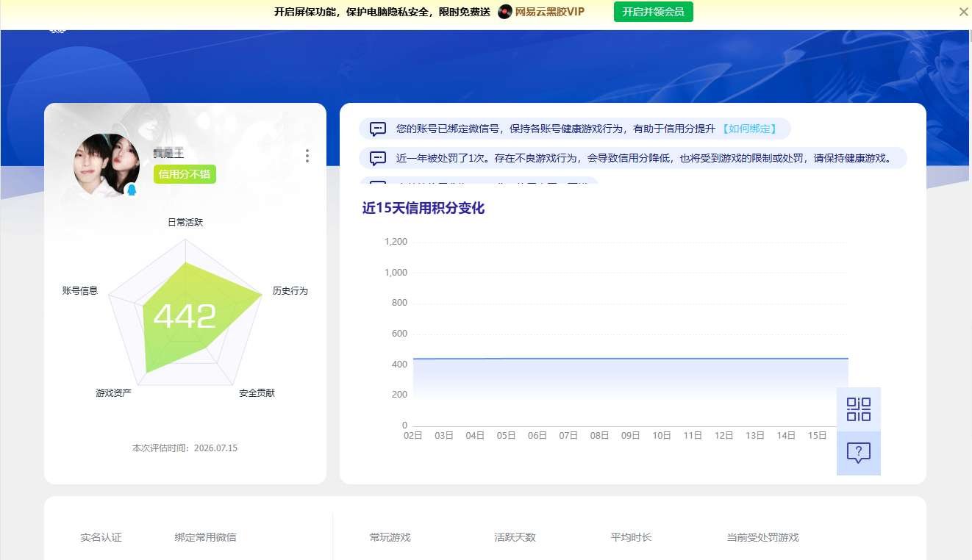Open the three-dot menu on profile card
This screenshot has height=560, width=972.
click(307, 156)
